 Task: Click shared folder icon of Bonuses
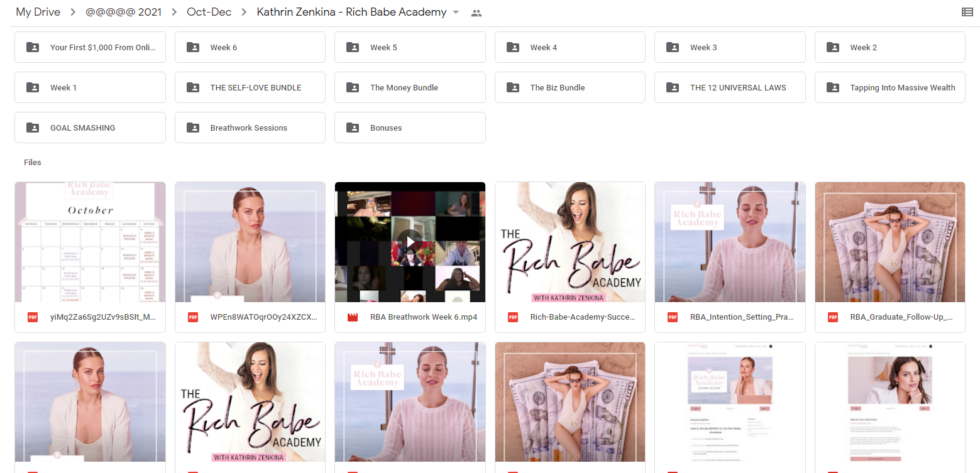[x=353, y=128]
